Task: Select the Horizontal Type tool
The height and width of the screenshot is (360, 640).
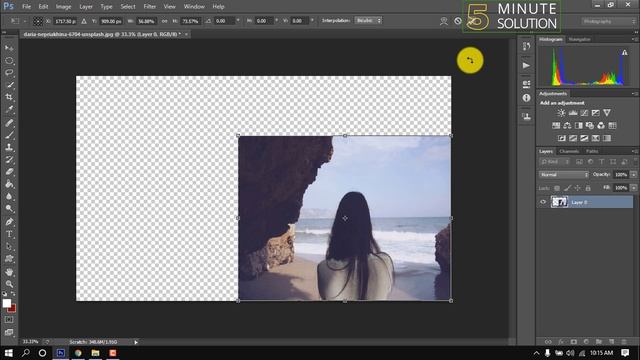Action: pyautogui.click(x=9, y=234)
